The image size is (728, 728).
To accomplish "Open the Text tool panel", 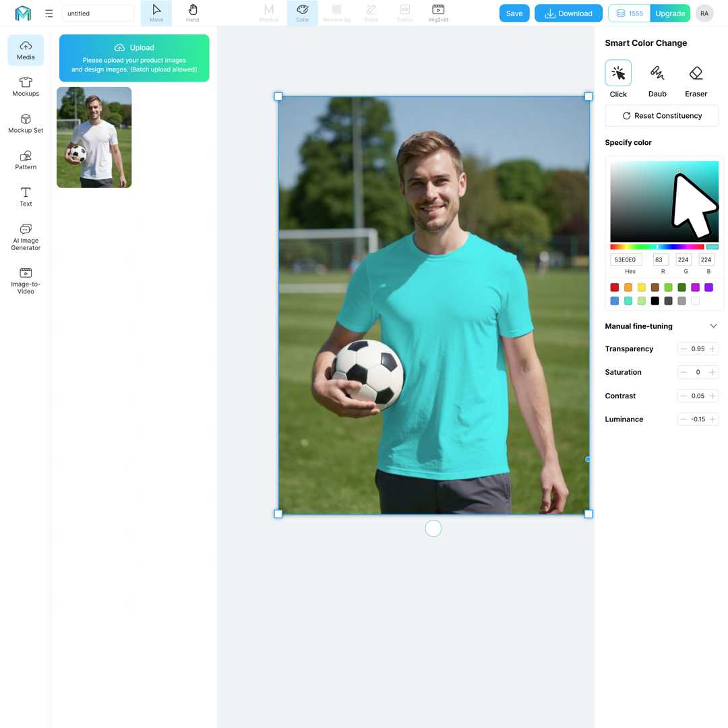I will coord(26,197).
